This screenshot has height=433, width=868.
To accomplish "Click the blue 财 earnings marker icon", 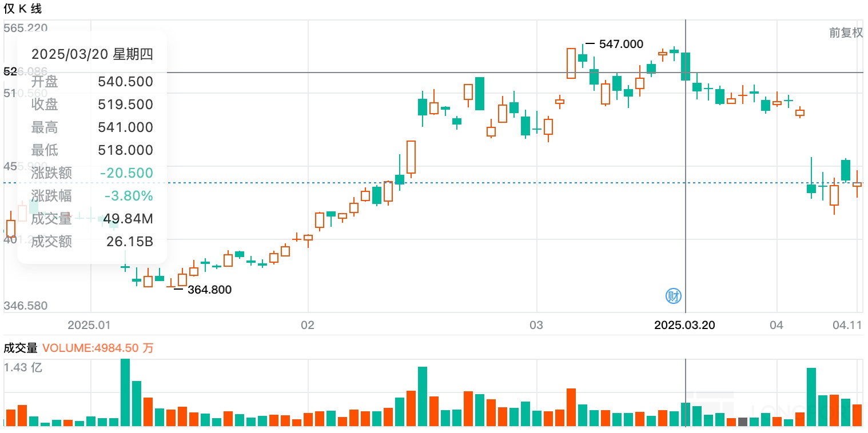I will click(674, 296).
